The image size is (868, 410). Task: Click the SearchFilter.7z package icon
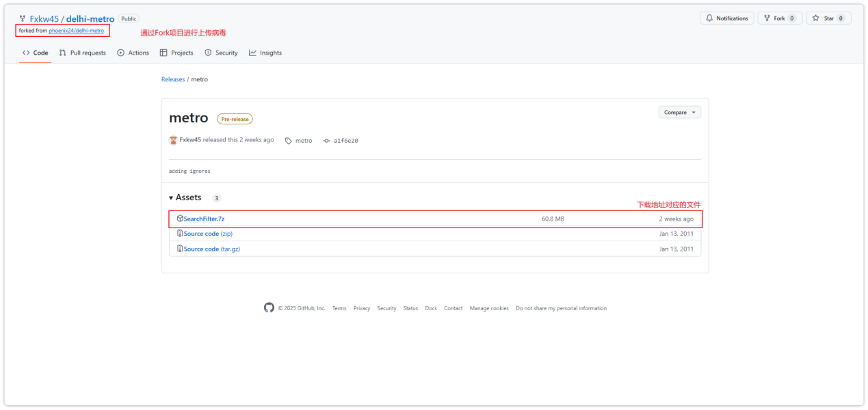point(180,219)
